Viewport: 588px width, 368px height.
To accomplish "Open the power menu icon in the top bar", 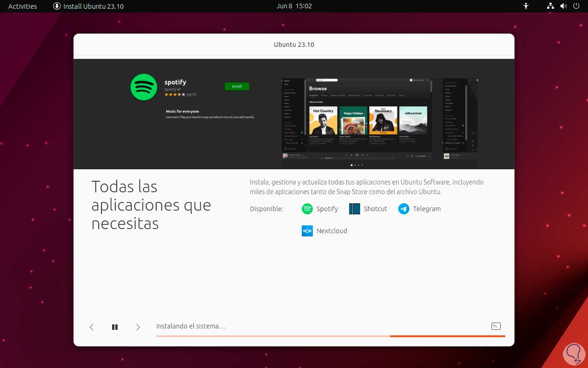I will pos(577,6).
